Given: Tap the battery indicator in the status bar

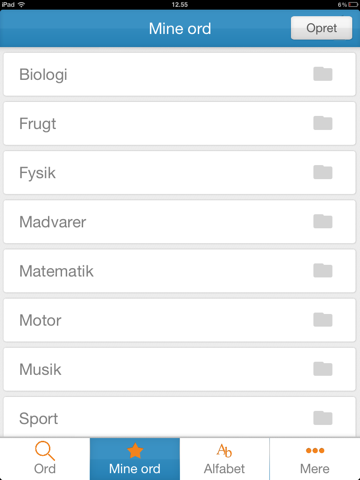Looking at the screenshot, I should [353, 4].
